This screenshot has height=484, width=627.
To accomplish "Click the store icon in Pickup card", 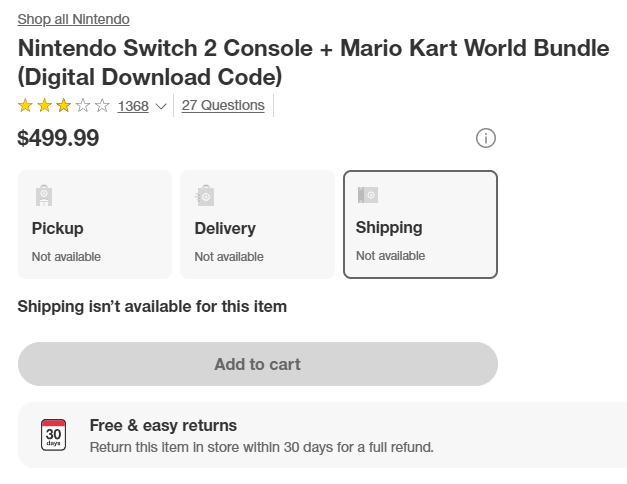I will (43, 195).
